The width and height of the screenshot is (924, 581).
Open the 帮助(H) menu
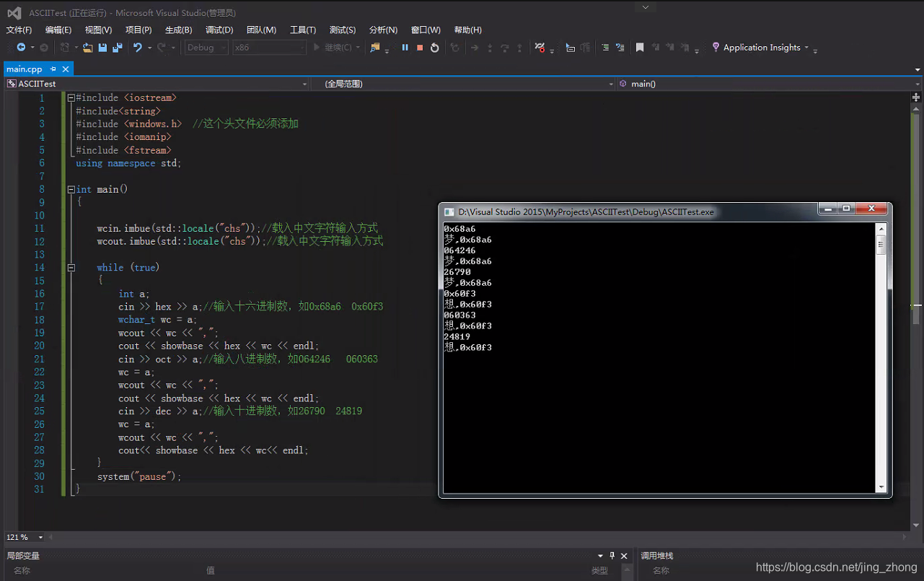coord(467,30)
